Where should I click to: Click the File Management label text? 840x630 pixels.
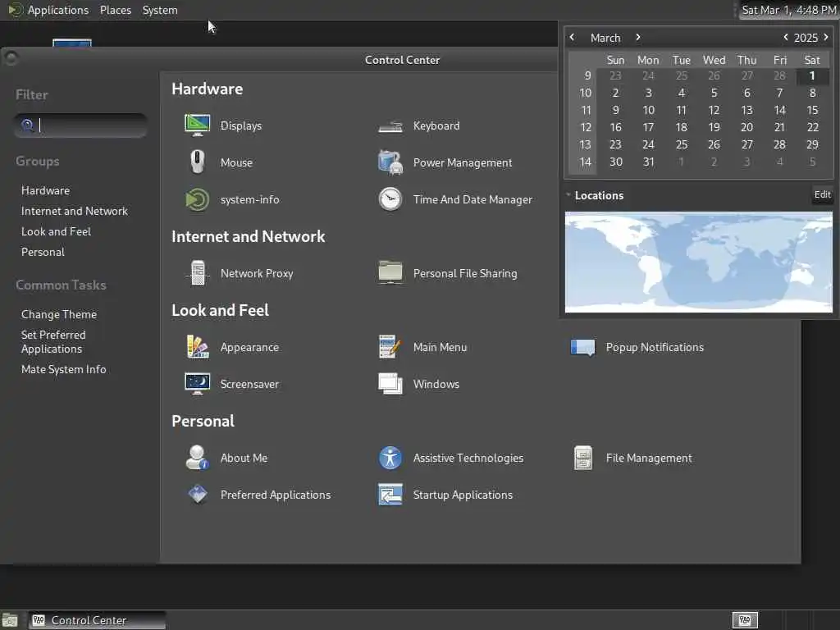tap(649, 458)
